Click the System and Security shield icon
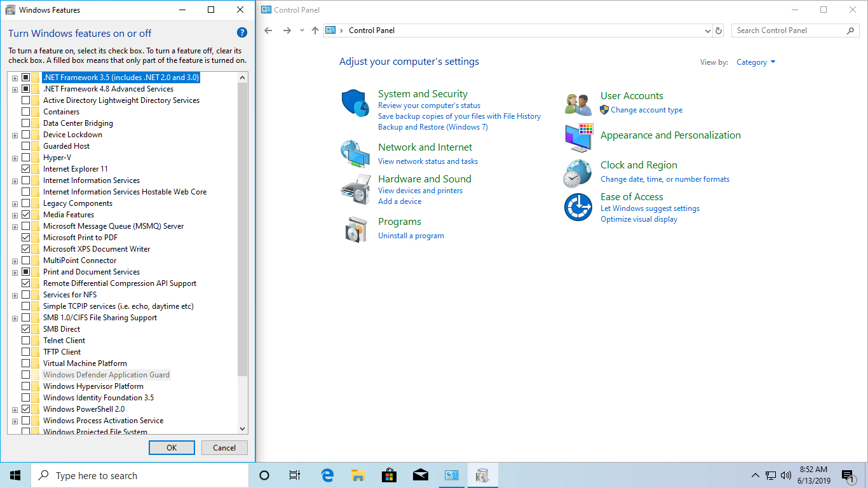The height and width of the screenshot is (488, 868). pyautogui.click(x=355, y=103)
